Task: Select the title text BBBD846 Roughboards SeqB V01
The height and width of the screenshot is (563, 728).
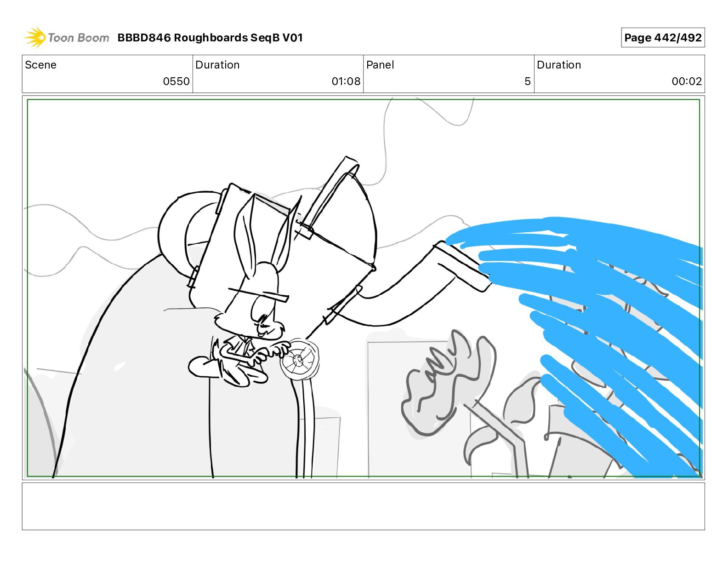Action: point(210,38)
